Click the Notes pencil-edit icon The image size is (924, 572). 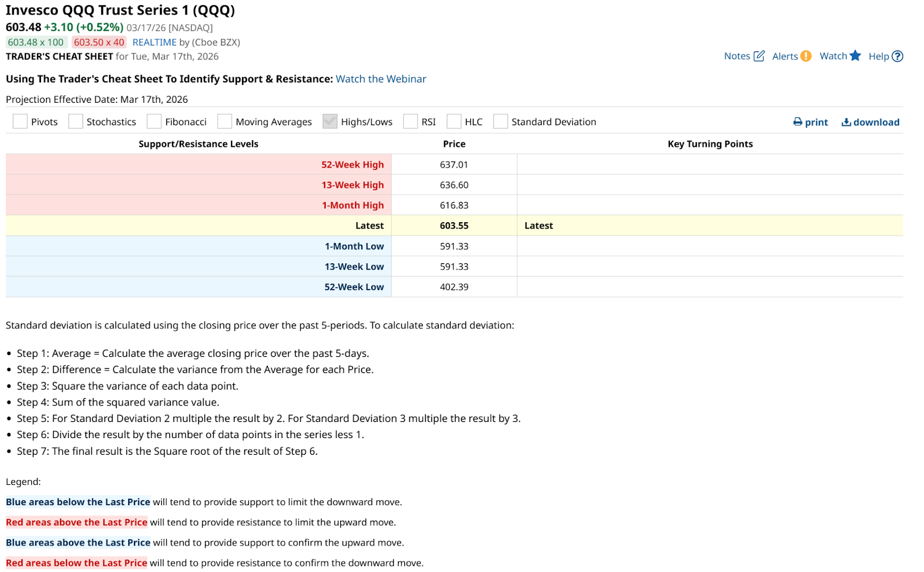click(x=759, y=56)
